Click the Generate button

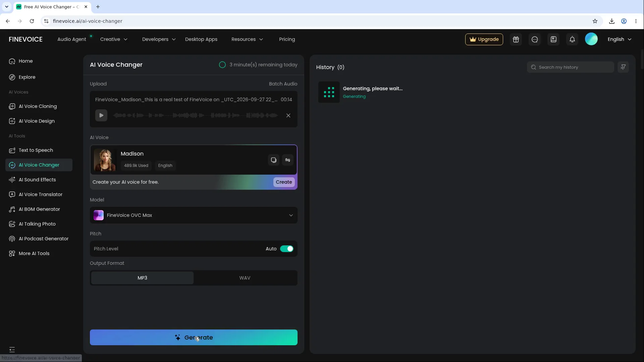[x=194, y=338]
